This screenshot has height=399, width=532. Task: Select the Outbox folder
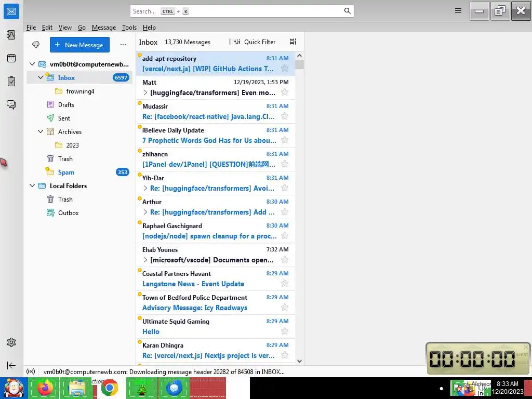pos(79,212)
